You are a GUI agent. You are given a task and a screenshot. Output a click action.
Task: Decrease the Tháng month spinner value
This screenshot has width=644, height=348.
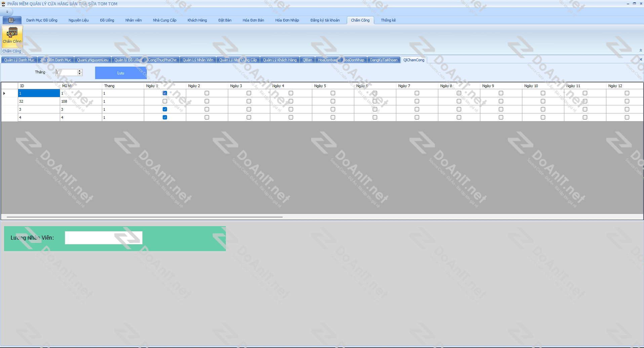click(x=80, y=74)
